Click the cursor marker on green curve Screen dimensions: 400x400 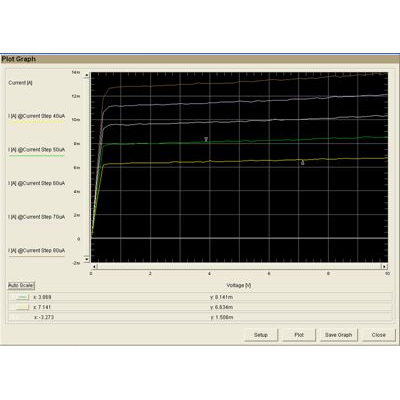[206, 139]
